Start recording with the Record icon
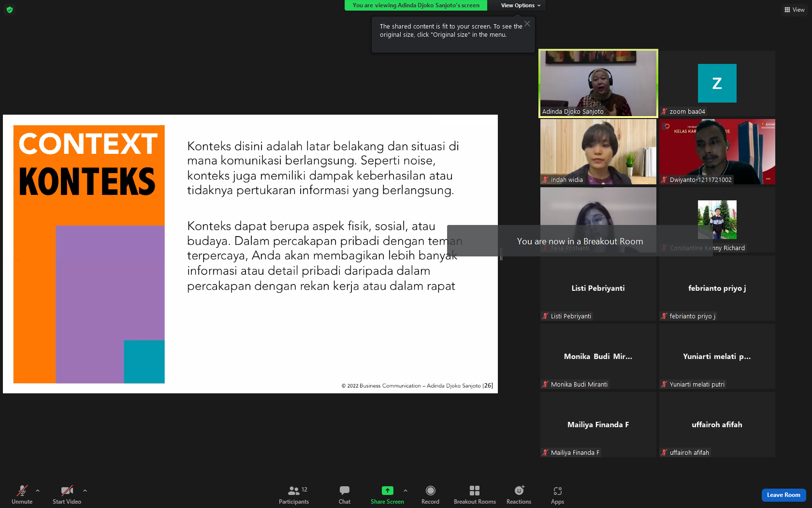812x508 pixels. [x=431, y=491]
